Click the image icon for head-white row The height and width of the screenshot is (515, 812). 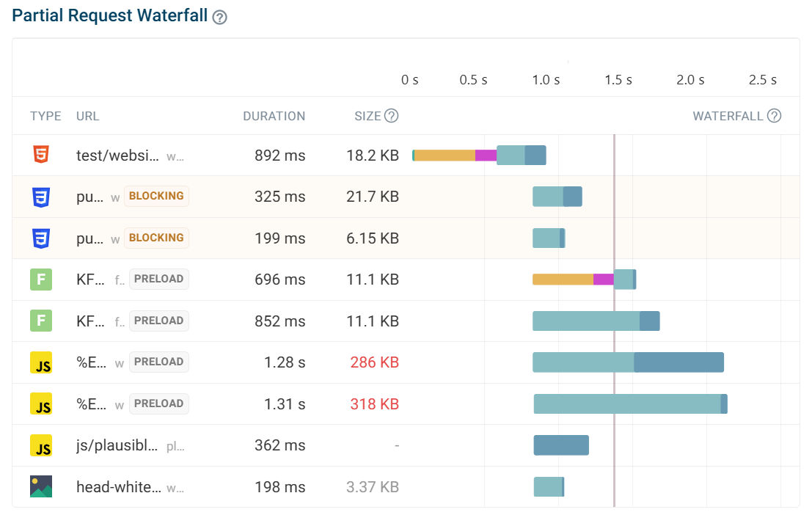41,486
